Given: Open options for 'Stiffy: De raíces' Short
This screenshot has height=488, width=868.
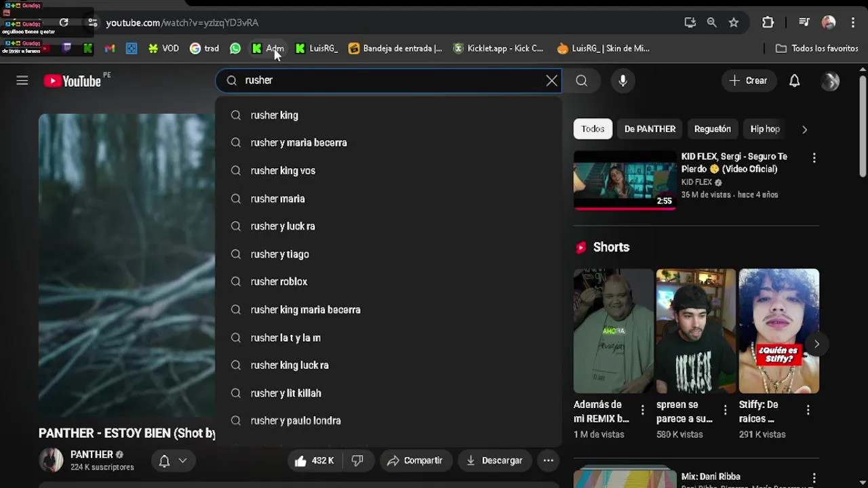Looking at the screenshot, I should point(808,410).
